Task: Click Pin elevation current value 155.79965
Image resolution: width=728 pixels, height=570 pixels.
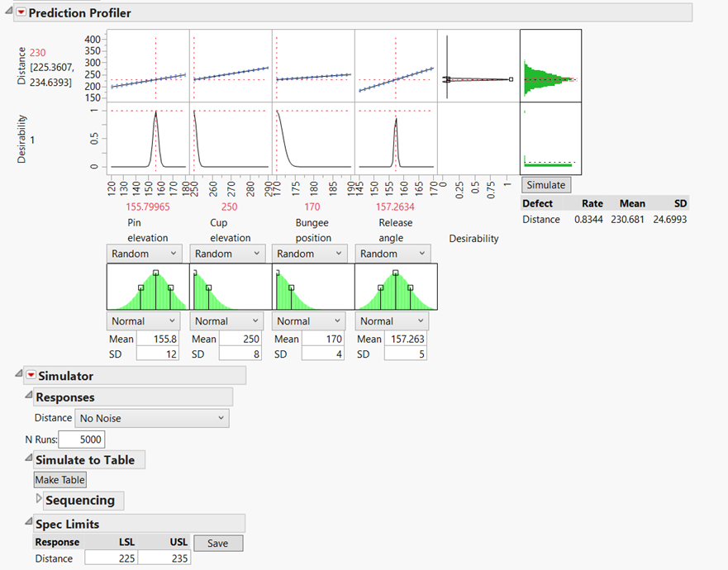Action: coord(148,207)
